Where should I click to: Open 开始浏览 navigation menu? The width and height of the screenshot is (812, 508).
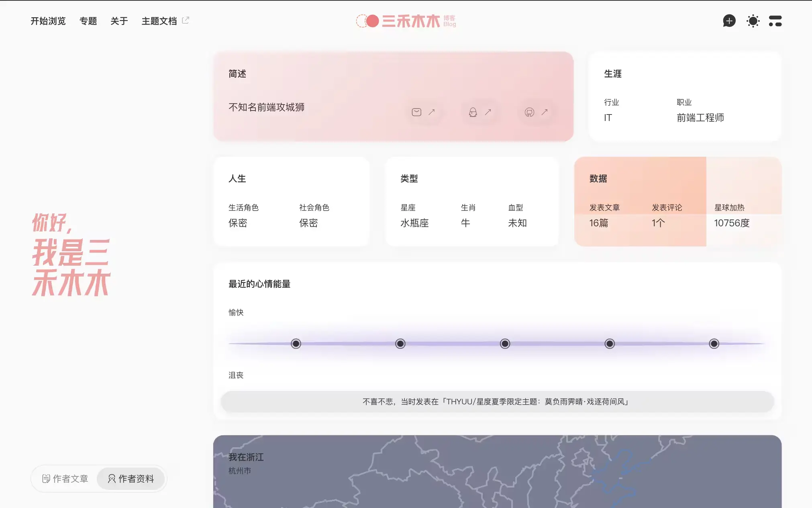tap(48, 21)
